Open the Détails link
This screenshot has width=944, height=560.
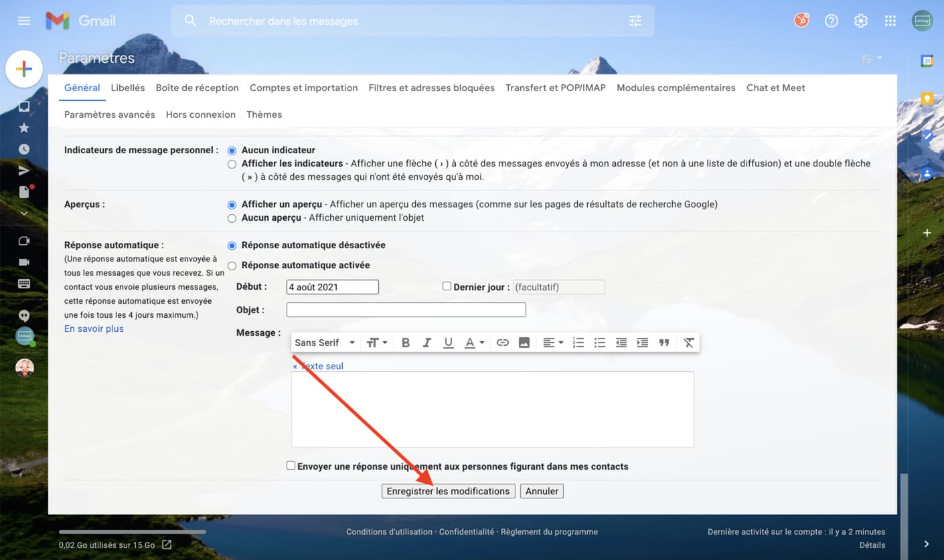872,545
